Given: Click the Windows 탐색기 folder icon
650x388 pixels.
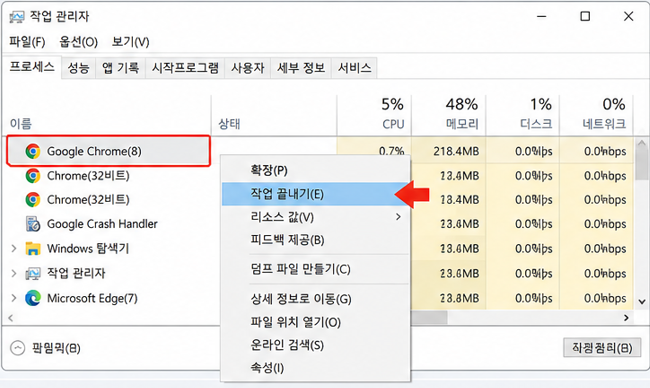Looking at the screenshot, I should point(33,249).
